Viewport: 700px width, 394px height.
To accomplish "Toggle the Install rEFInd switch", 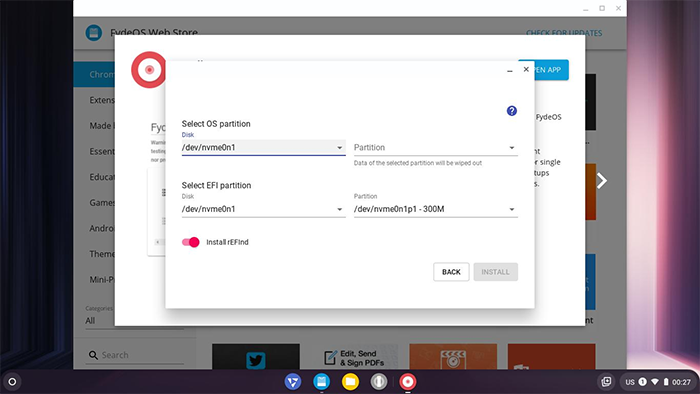I will [191, 242].
